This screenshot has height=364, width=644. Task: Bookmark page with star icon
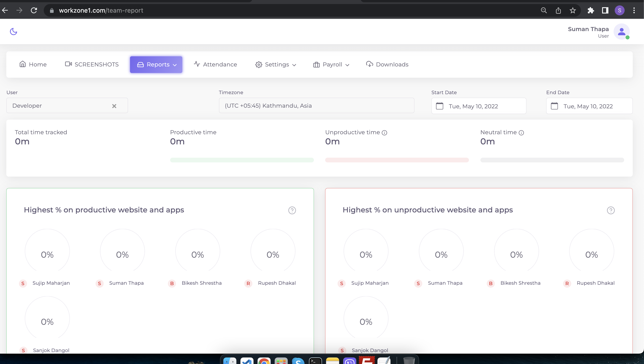click(x=573, y=11)
